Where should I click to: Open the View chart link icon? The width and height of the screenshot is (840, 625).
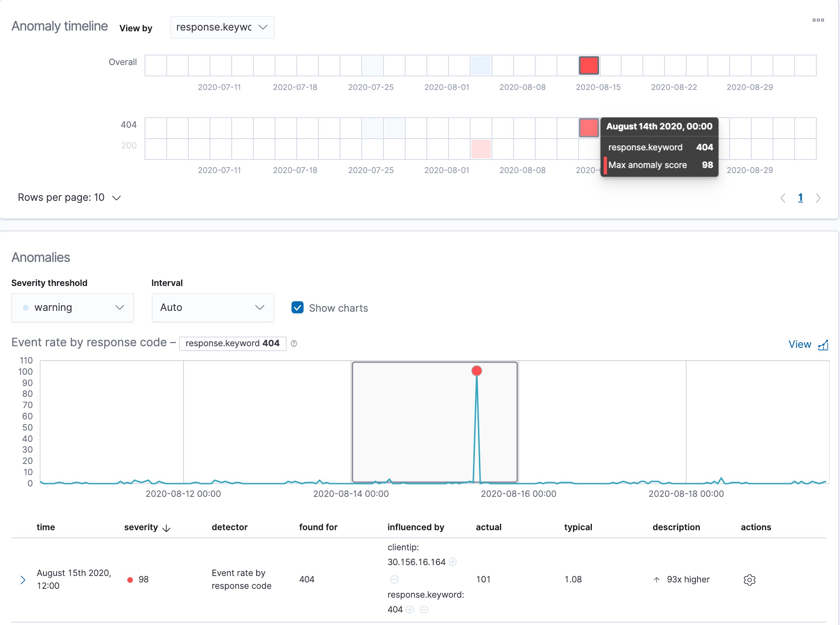click(x=823, y=345)
